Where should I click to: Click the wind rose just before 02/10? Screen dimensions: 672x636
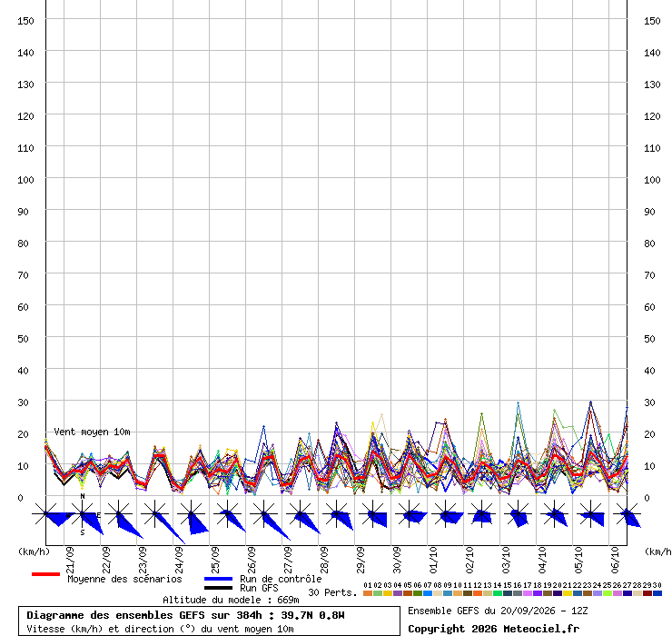coord(446,513)
